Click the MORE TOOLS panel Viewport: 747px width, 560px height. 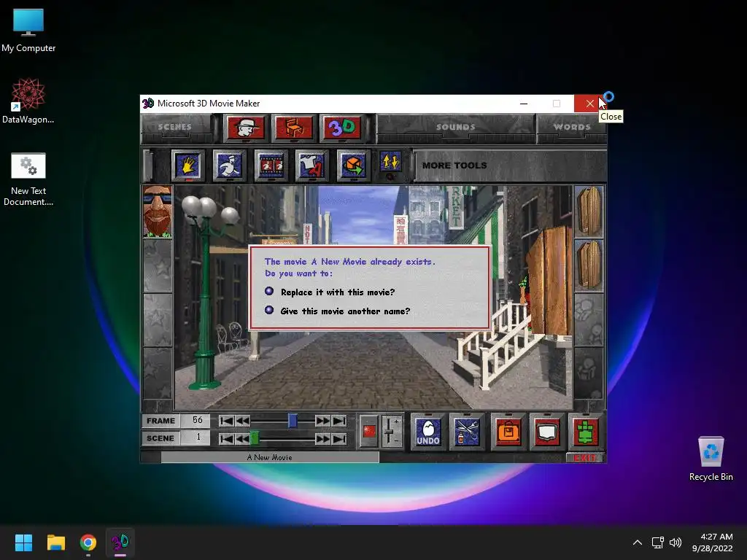[510, 166]
